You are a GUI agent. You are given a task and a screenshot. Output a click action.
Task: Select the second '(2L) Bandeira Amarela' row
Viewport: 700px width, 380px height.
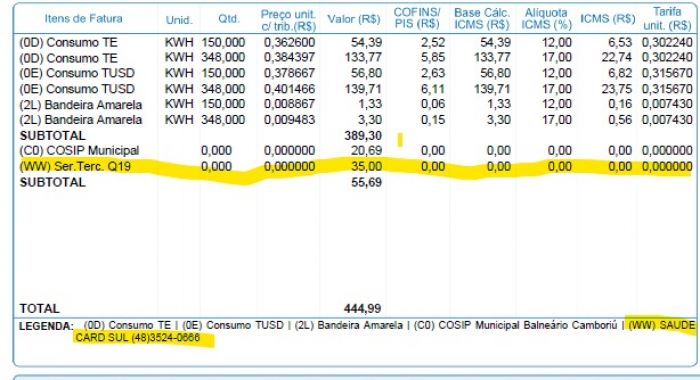(356, 120)
